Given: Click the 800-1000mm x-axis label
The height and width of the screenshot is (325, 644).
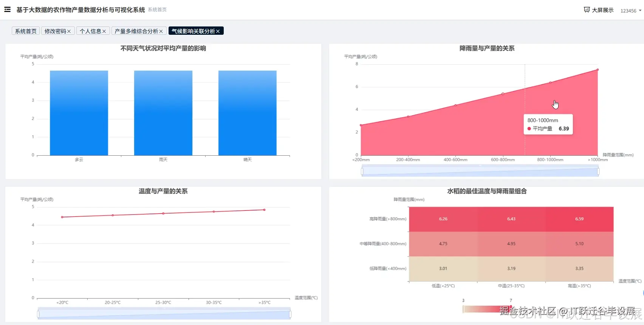Looking at the screenshot, I should [x=550, y=160].
